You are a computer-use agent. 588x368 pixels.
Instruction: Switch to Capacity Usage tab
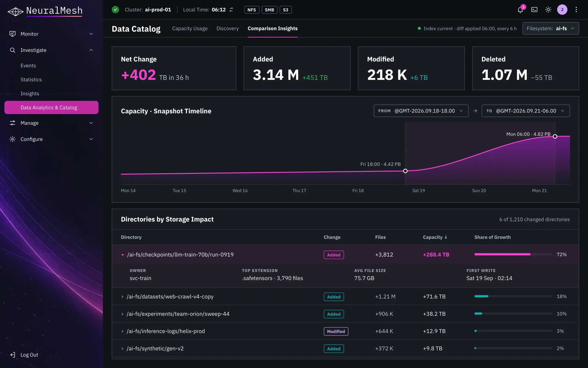tap(190, 29)
